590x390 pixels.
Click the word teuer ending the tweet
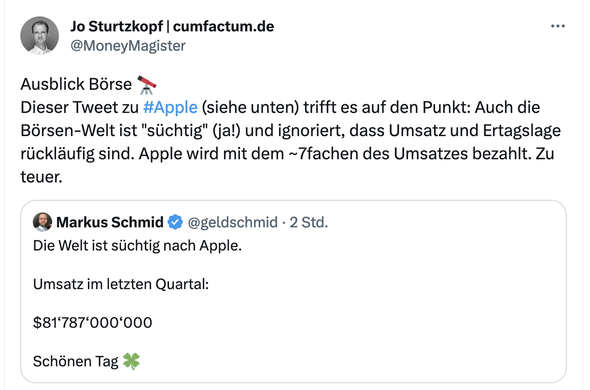pos(41,177)
